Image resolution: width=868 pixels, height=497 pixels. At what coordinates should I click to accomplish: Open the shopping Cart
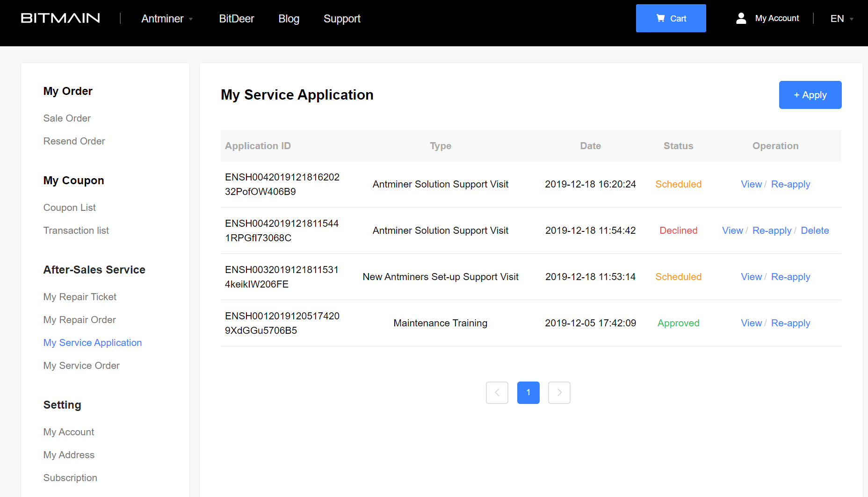point(671,18)
